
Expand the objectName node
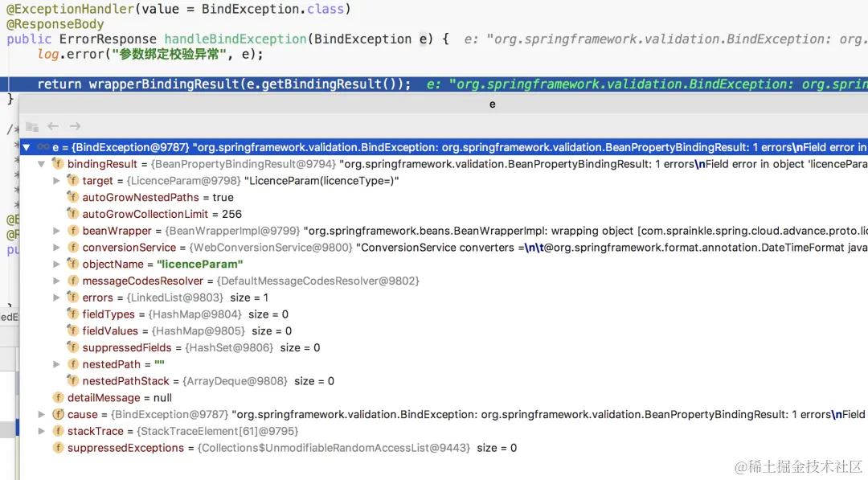(56, 264)
